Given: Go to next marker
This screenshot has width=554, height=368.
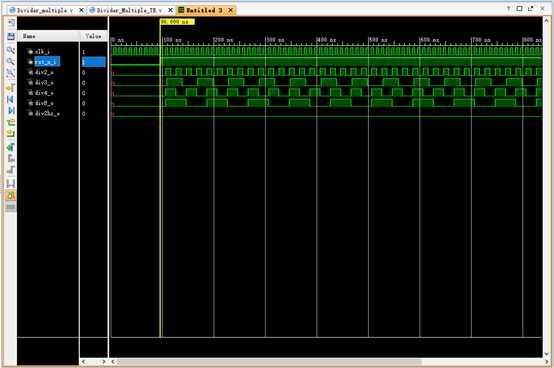Looking at the screenshot, I should click(x=11, y=170).
